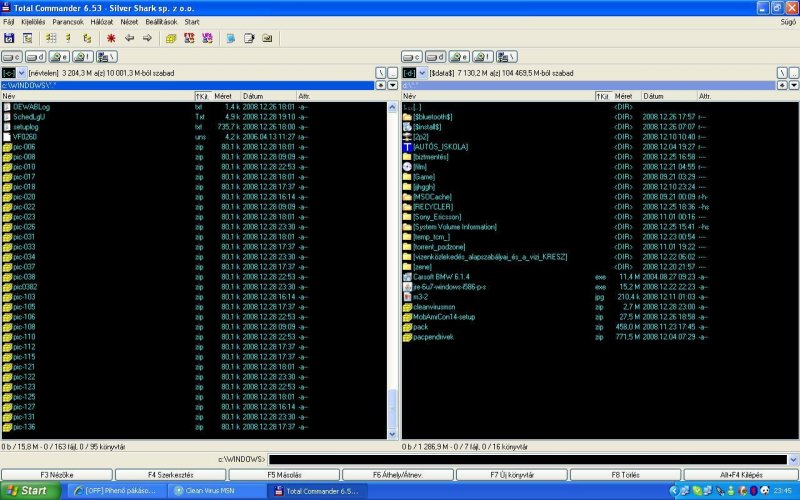Select the fourth drive button in right panel
The height and width of the screenshot is (500, 800).
[x=483, y=57]
